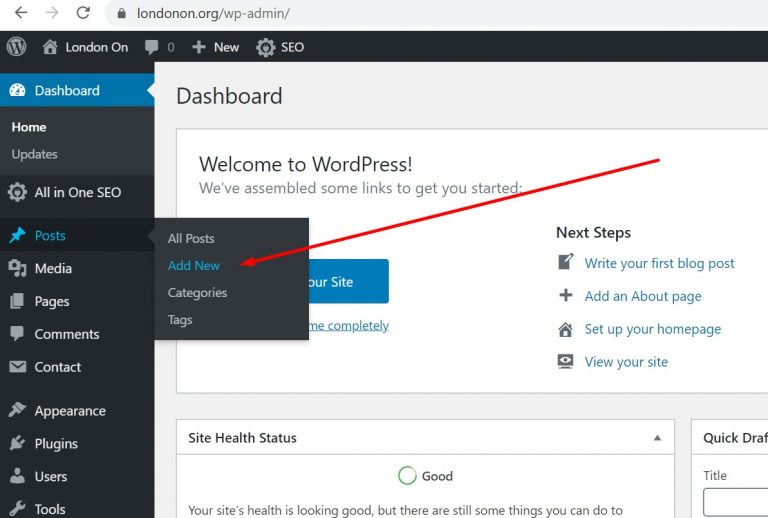Collapse the Site Health Status panel

[x=657, y=438]
